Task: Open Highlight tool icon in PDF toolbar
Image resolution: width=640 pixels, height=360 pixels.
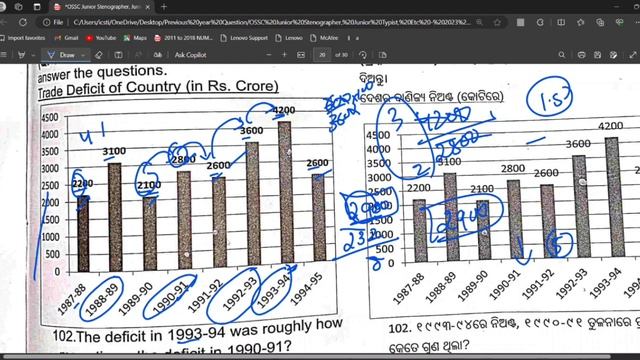Action: point(22,55)
